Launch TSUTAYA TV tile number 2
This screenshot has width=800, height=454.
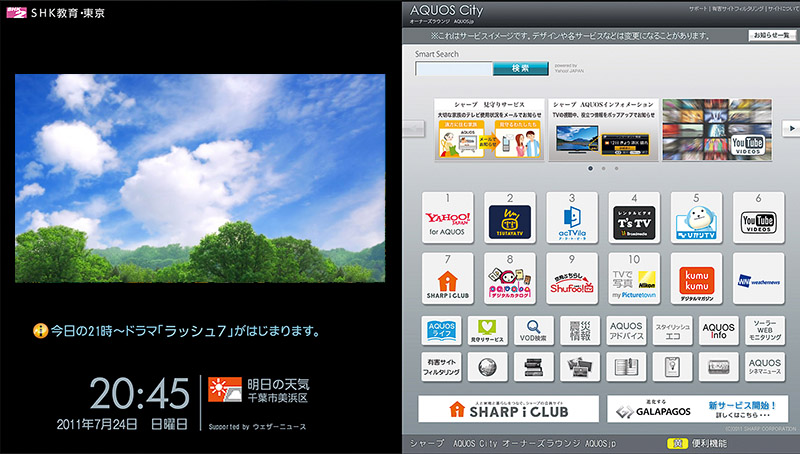pos(510,218)
